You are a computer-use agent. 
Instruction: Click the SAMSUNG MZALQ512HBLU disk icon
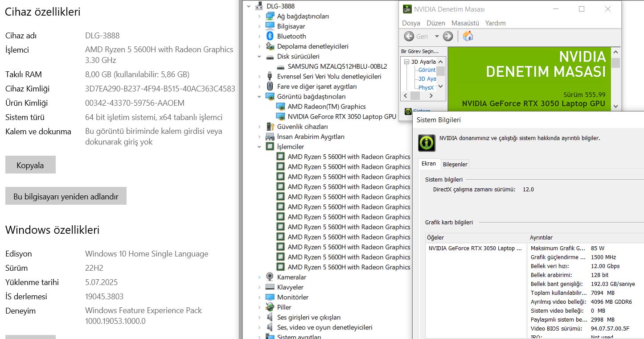point(280,66)
